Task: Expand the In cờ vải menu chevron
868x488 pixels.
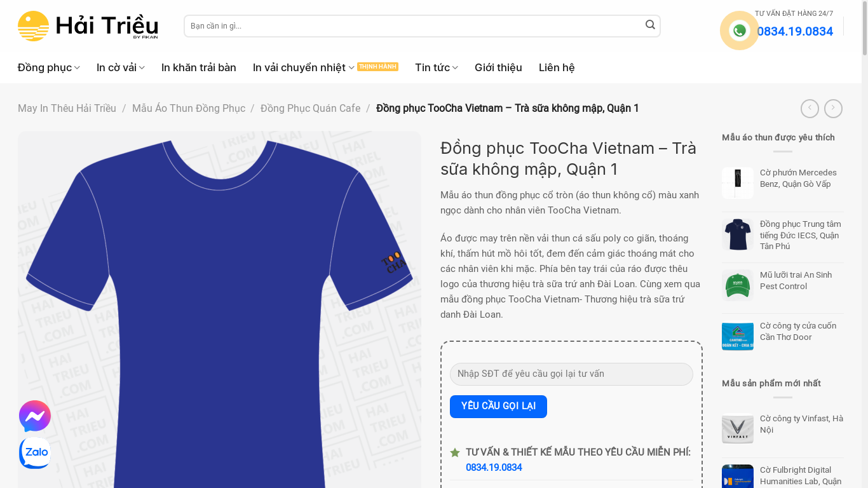Action: tap(142, 68)
